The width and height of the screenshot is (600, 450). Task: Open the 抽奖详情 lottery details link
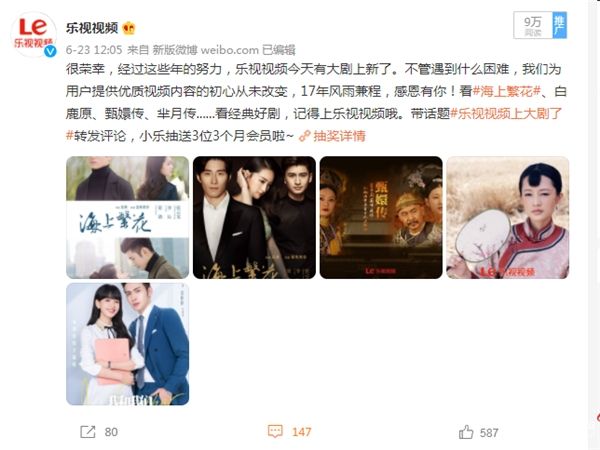point(339,136)
